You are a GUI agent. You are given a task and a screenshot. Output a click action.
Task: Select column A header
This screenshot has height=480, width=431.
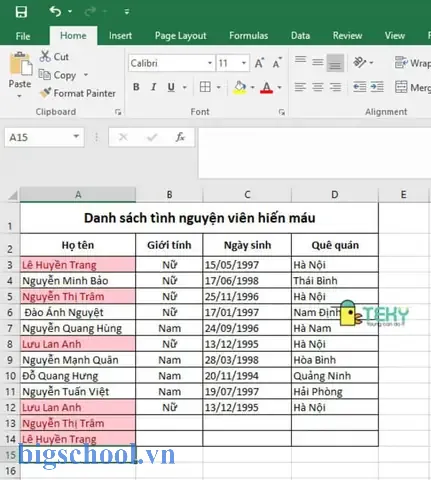[78, 194]
